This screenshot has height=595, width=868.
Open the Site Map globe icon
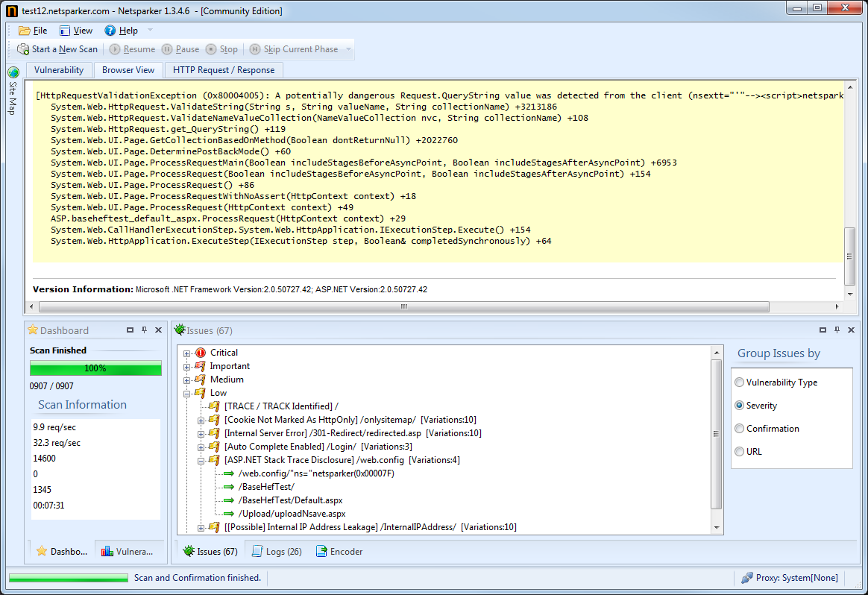click(13, 72)
